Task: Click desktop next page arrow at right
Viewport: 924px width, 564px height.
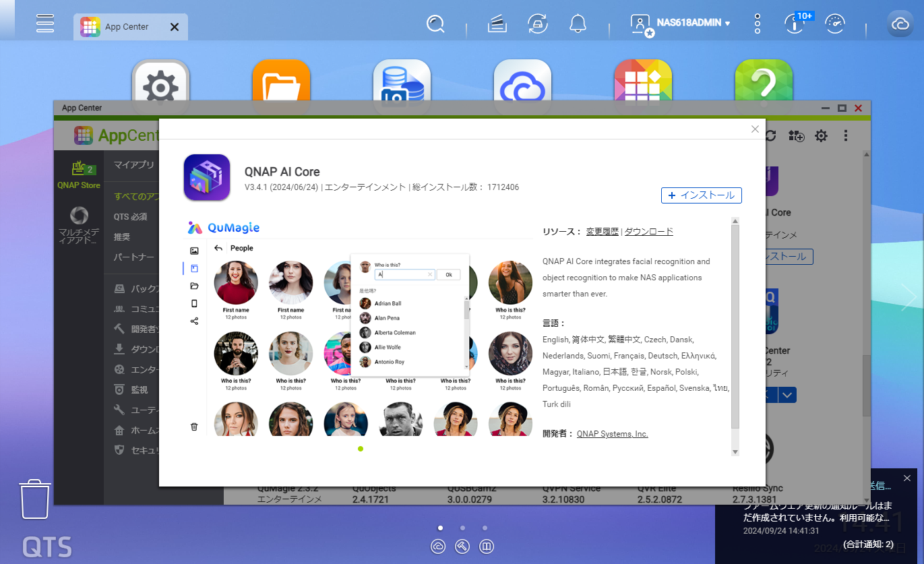Action: (x=909, y=296)
